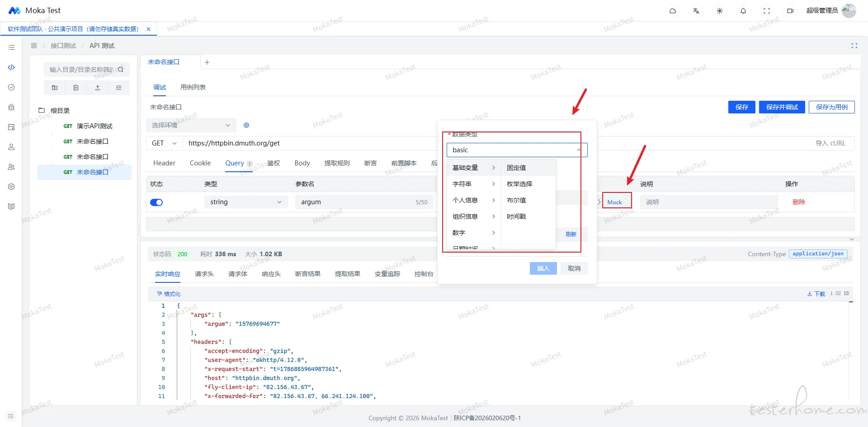Click the search icon in directory filter
Image resolution: width=868 pixels, height=427 pixels.
coord(121,70)
